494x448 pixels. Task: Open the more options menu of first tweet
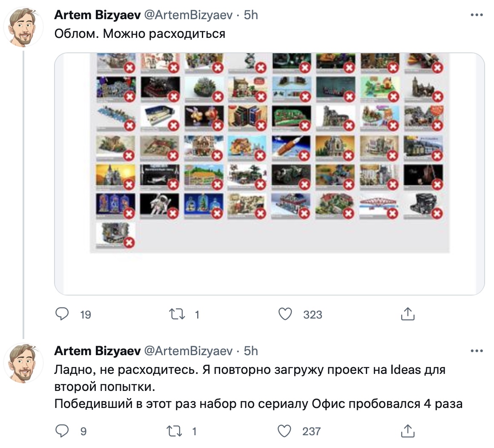pos(477,15)
